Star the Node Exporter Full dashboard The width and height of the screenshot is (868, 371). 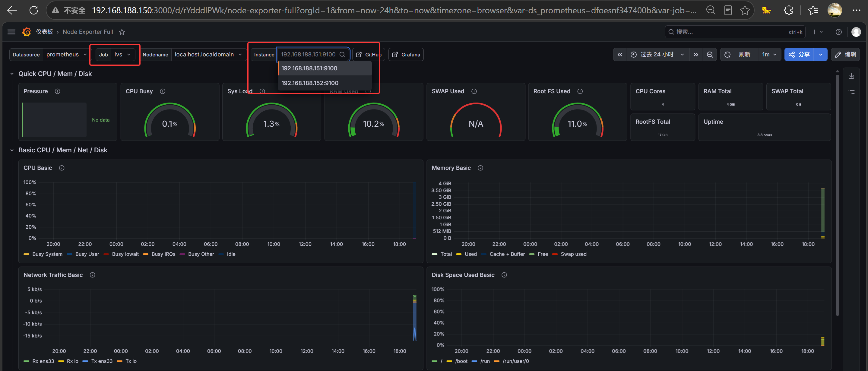(122, 32)
